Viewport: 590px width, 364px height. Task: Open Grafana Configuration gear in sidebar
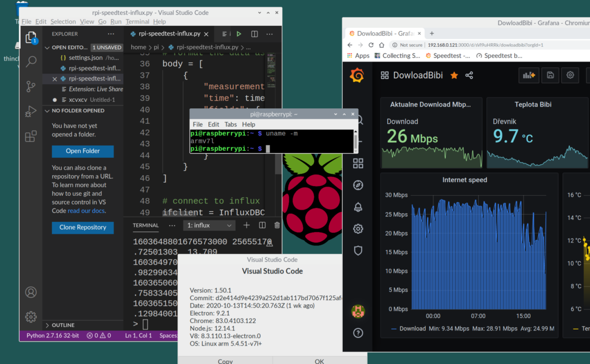point(358,229)
